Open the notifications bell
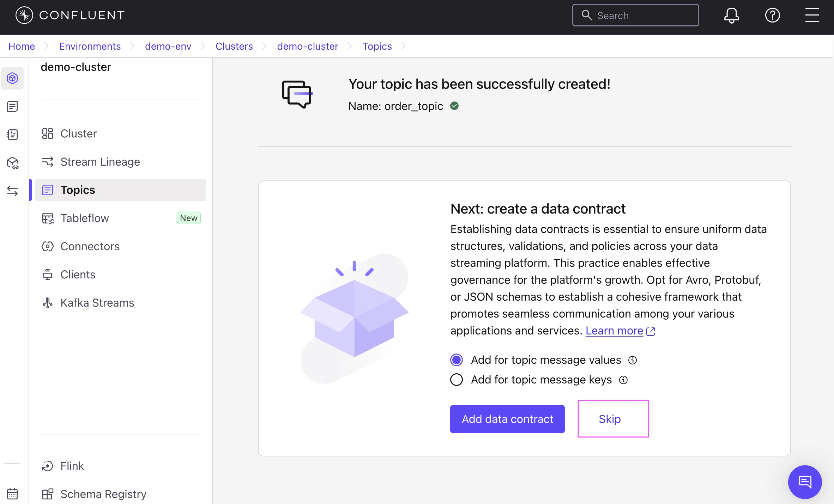 (731, 16)
